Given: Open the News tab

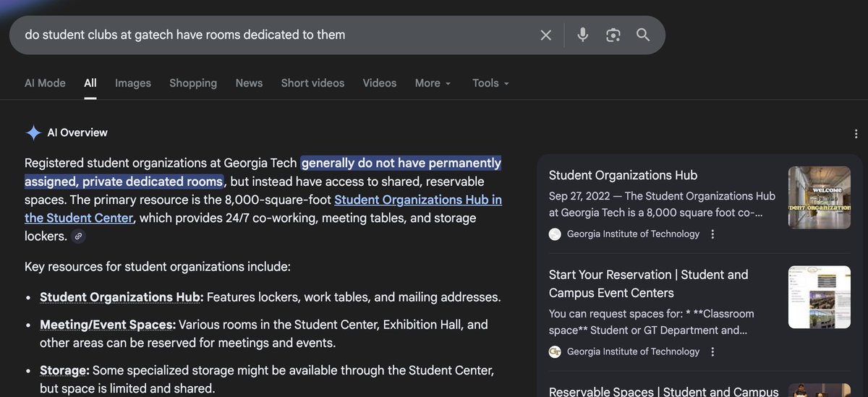Looking at the screenshot, I should [x=249, y=83].
